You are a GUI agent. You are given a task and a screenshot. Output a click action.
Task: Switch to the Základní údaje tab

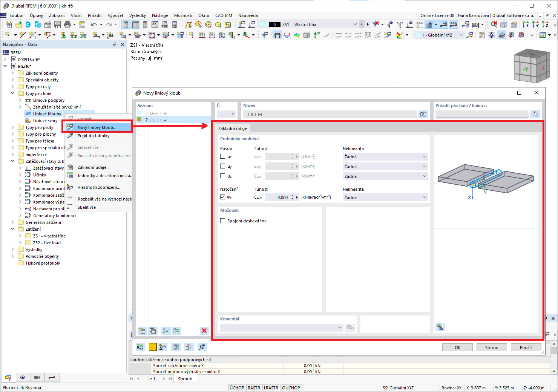pyautogui.click(x=233, y=129)
